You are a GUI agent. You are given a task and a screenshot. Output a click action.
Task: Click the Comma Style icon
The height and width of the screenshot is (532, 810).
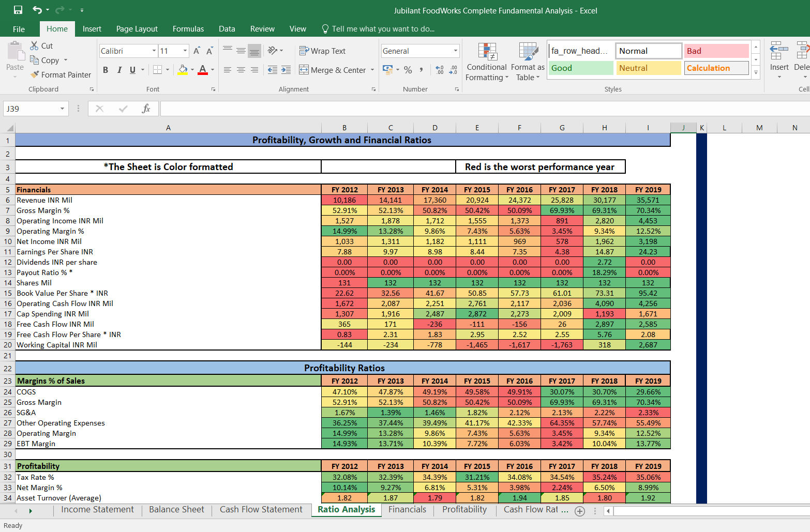coord(422,70)
